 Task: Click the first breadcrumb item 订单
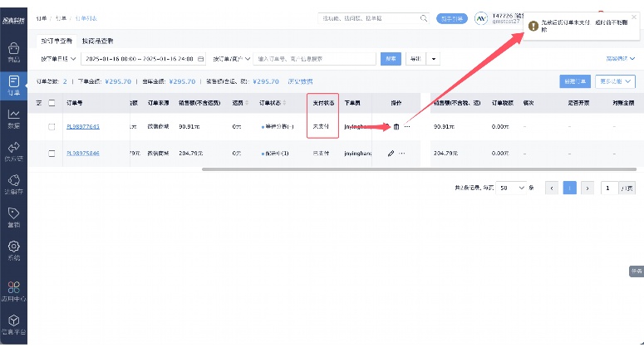pos(41,18)
